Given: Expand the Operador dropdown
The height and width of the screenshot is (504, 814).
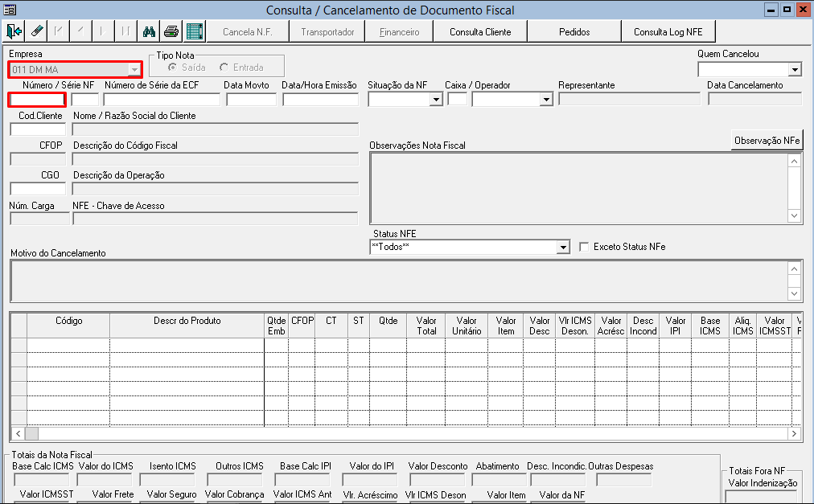Looking at the screenshot, I should [545, 100].
